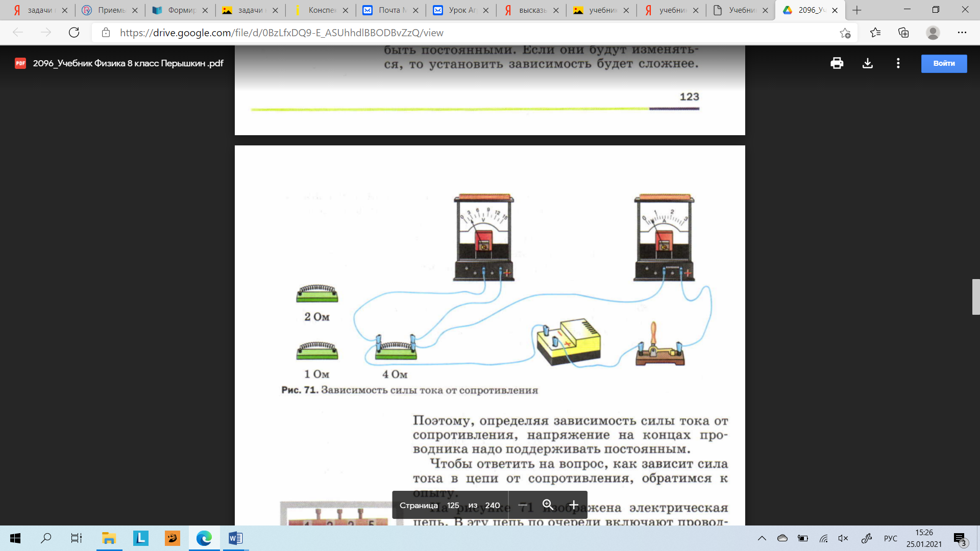980x551 pixels.
Task: Close the active 2096_Учебник tab
Action: (x=835, y=10)
